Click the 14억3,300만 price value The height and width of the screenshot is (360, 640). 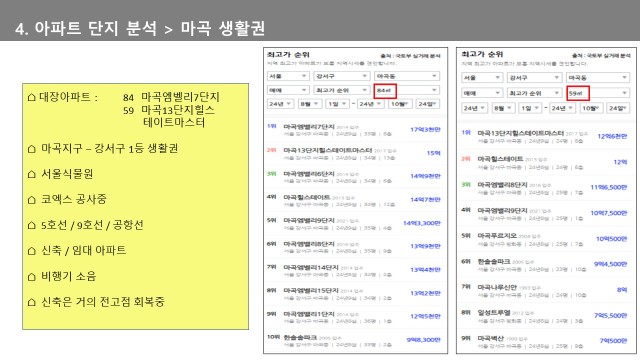(422, 223)
